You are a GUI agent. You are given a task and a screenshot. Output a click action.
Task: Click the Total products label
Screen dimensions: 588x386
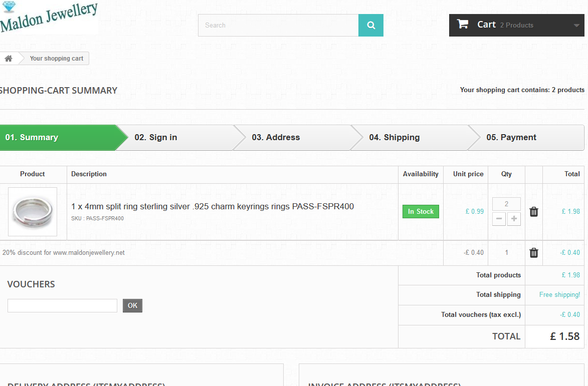tap(498, 275)
